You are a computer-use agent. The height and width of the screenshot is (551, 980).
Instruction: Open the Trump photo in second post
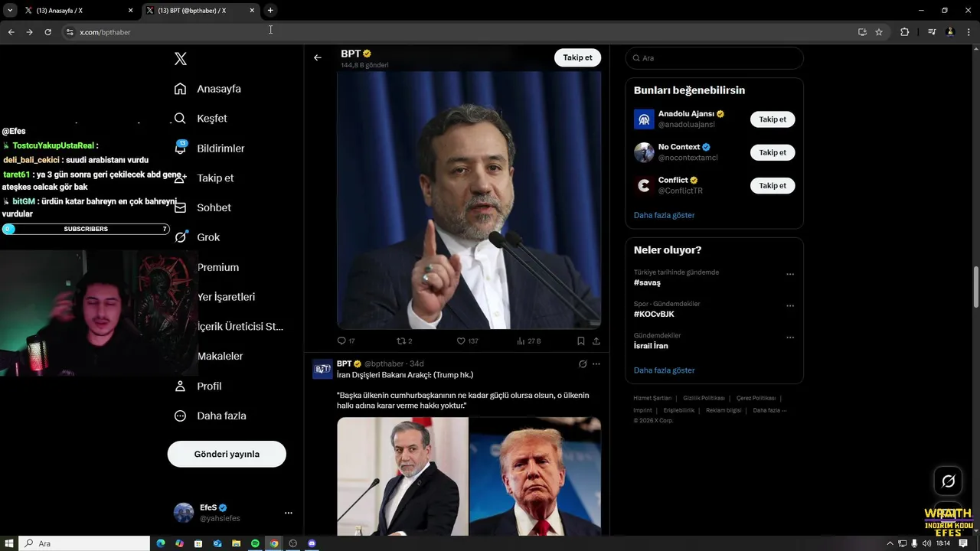pyautogui.click(x=535, y=476)
